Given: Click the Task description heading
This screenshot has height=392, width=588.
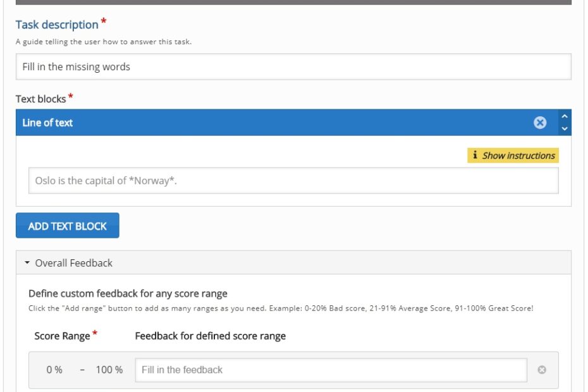Looking at the screenshot, I should click(x=57, y=25).
